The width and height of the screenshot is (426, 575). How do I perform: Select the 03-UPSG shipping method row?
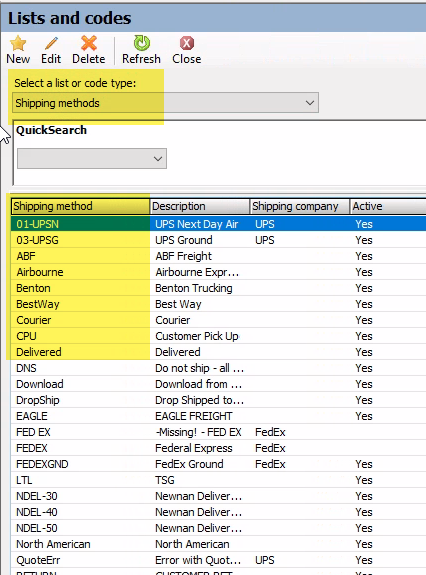(x=218, y=240)
